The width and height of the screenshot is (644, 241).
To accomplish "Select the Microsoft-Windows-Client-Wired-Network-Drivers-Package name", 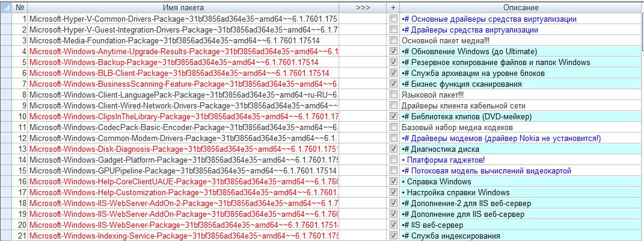I will click(x=183, y=105).
